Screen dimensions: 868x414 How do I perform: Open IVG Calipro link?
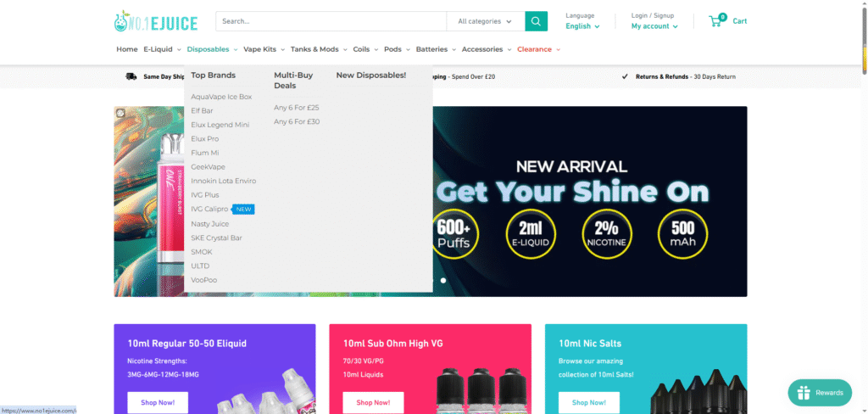pyautogui.click(x=209, y=209)
